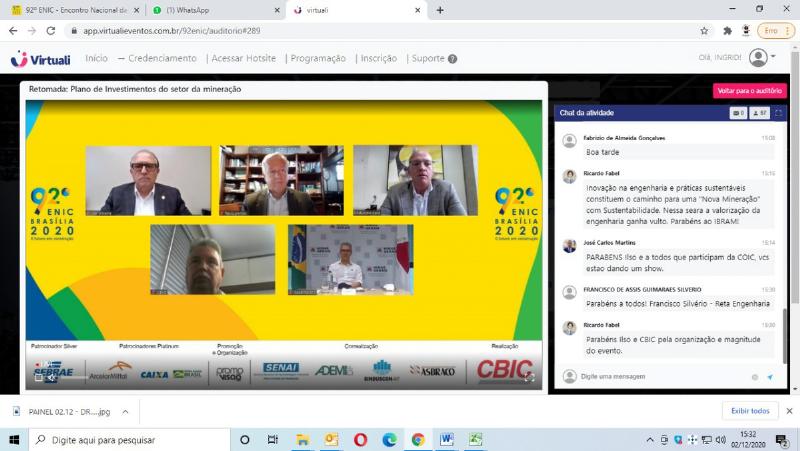Click Ricardo Fabel's avatar on the IBRAM message
Screen dimensions: 800x451
pos(569,177)
